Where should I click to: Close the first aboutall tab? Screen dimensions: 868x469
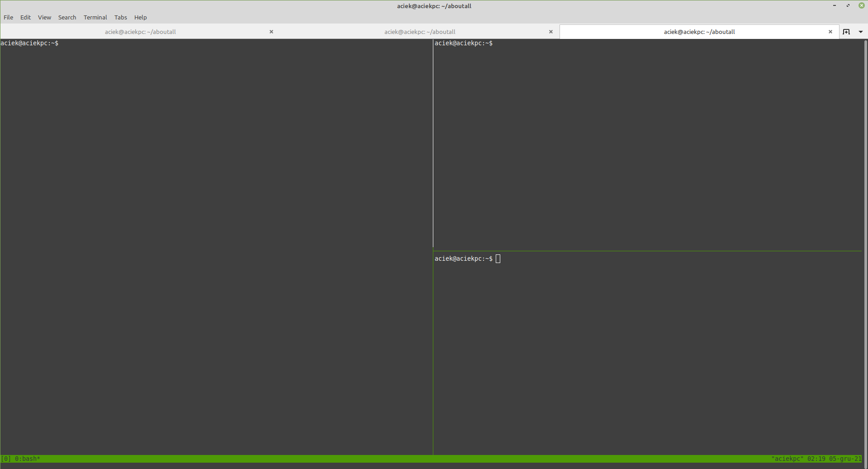point(271,32)
